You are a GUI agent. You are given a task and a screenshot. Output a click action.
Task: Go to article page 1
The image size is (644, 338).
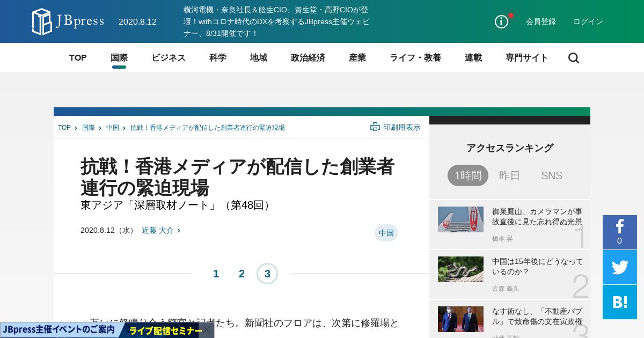pyautogui.click(x=216, y=274)
